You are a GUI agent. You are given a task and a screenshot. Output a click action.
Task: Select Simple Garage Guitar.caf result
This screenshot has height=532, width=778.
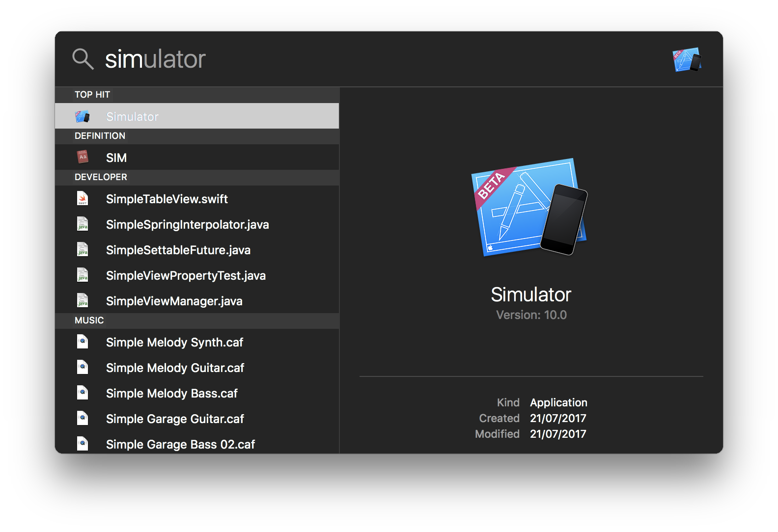[x=197, y=419]
